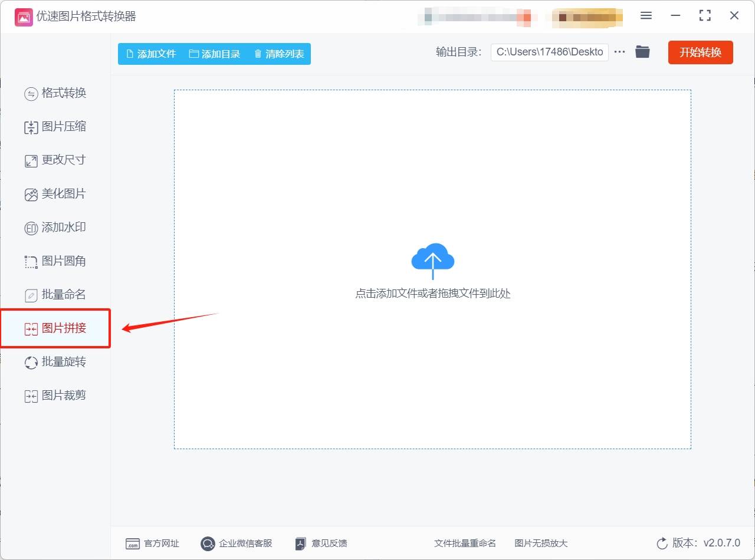Switch to the 美化图片 beautify feature
The height and width of the screenshot is (560, 755).
[55, 194]
